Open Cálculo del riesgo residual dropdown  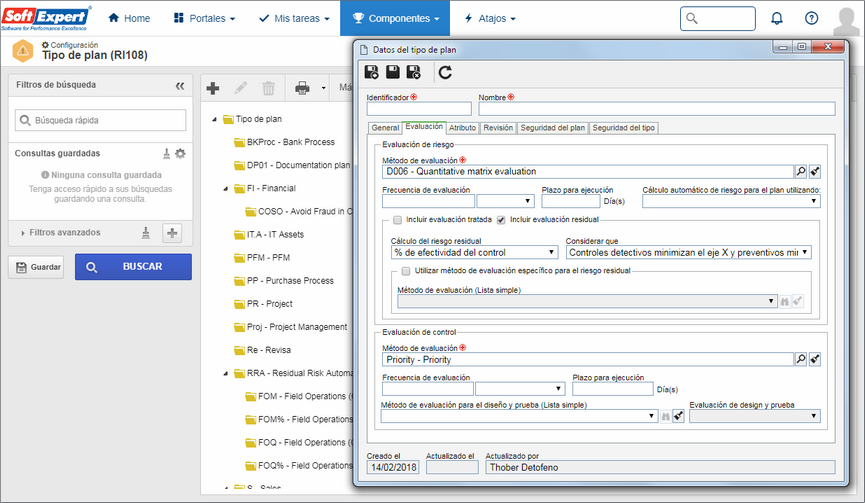474,252
